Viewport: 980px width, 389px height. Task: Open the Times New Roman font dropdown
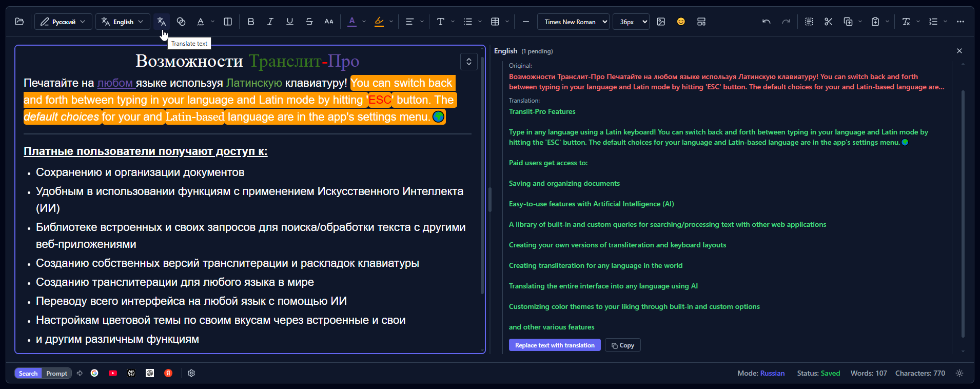(574, 22)
